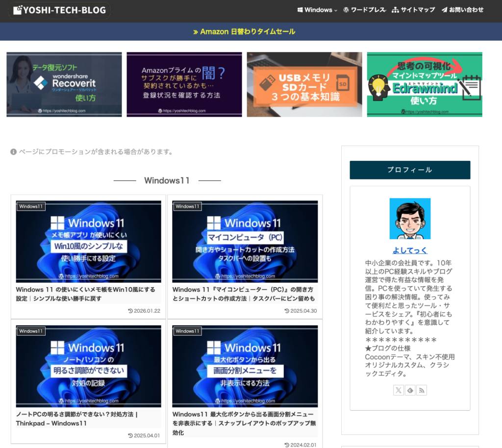Click the X (Twitter) profile icon
The image size is (502, 448).
pyautogui.click(x=399, y=390)
